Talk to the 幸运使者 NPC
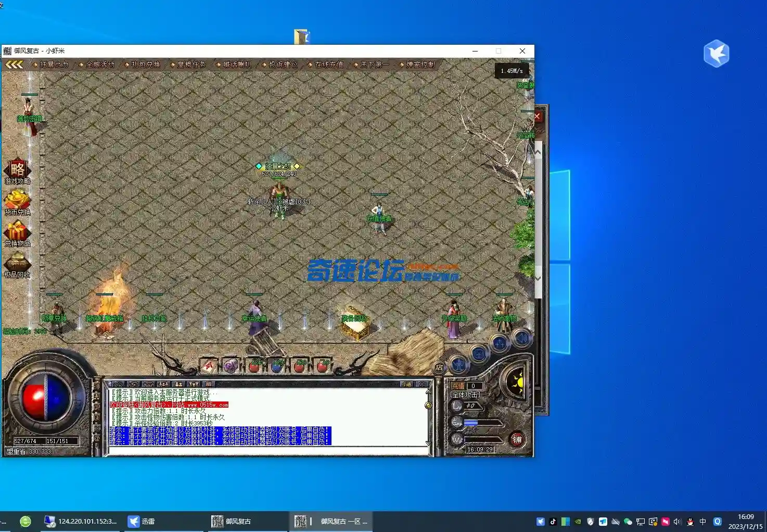The height and width of the screenshot is (532, 767). click(255, 317)
